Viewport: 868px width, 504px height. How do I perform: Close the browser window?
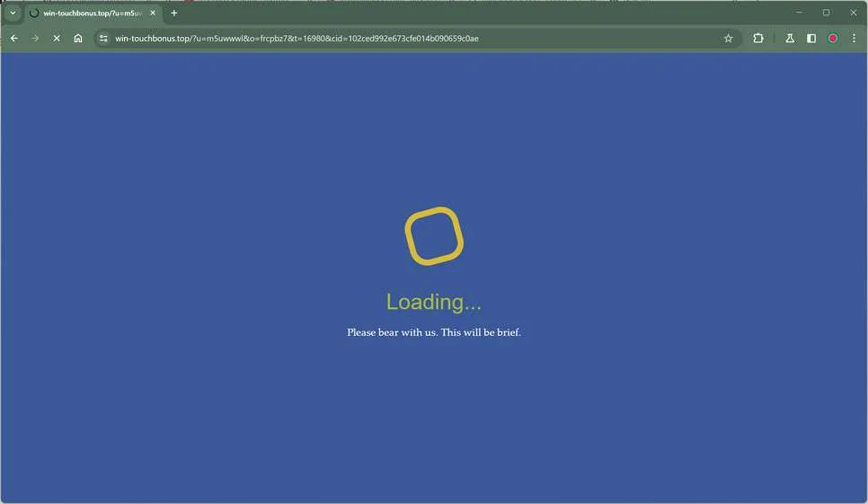[853, 13]
